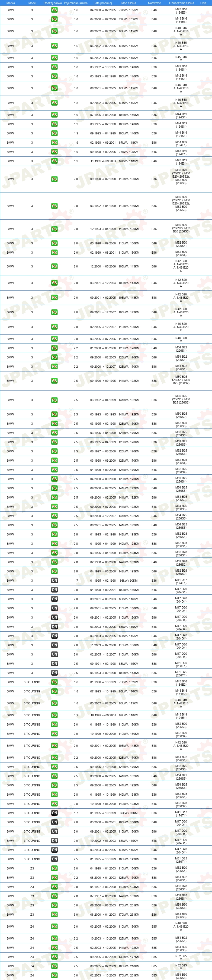Select the date range 08.2000 -> 01.2003
The height and width of the screenshot is (980, 212).
(x=103, y=878)
